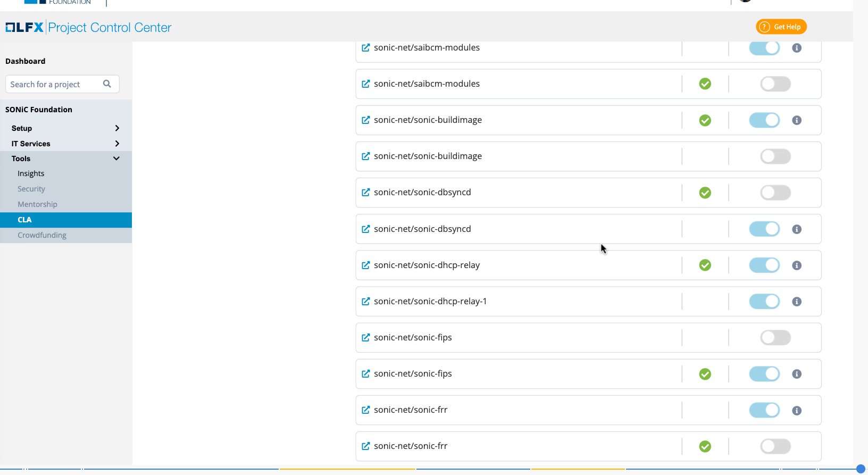Open Mentorship under Tools

(x=37, y=204)
